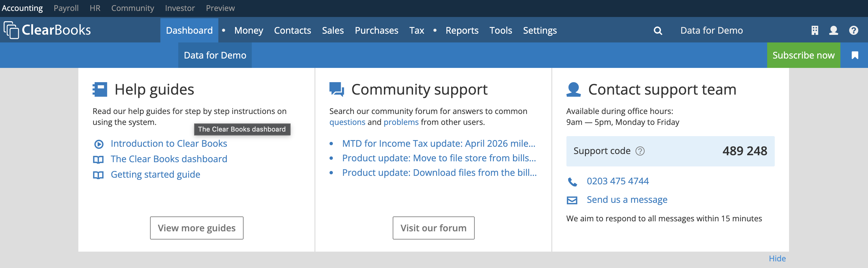
Task: Click Data for Demo in the top navigation bar
Action: (x=711, y=30)
